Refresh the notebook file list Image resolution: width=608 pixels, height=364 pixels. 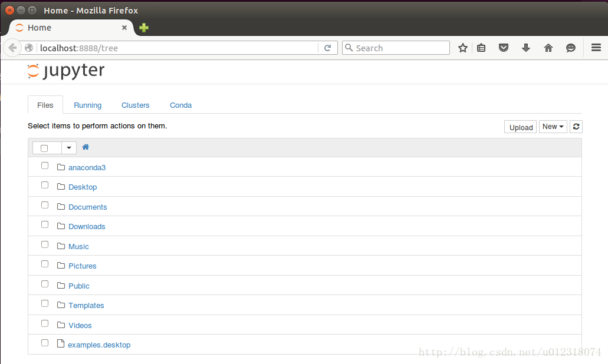click(x=576, y=127)
